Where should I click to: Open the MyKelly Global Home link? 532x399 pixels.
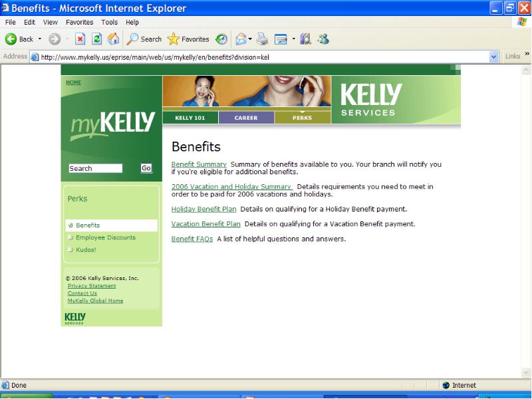point(95,301)
